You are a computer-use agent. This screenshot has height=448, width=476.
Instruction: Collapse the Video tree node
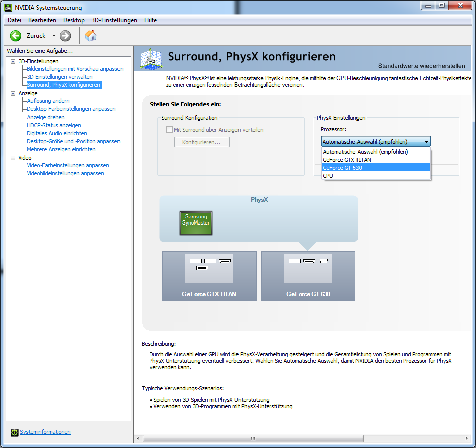point(13,158)
